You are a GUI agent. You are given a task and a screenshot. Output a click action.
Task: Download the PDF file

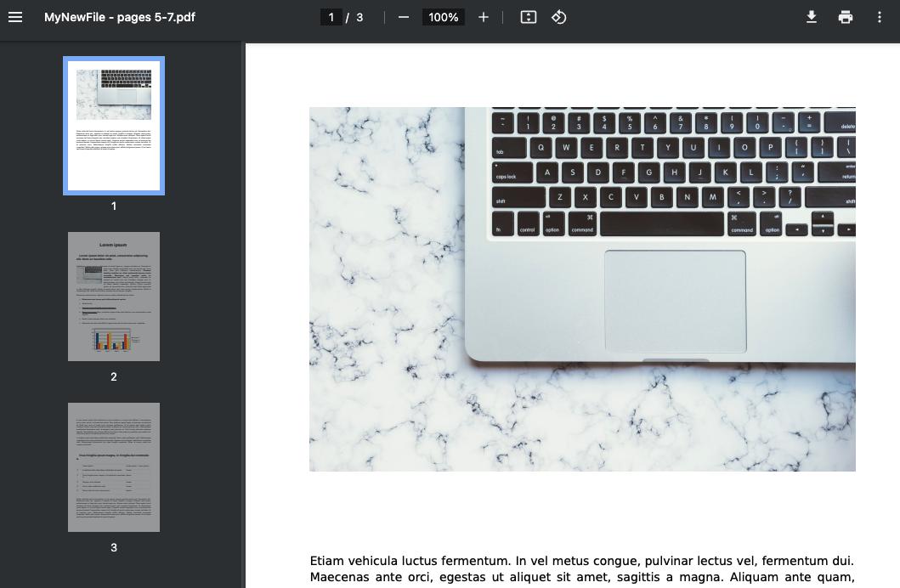(x=811, y=16)
